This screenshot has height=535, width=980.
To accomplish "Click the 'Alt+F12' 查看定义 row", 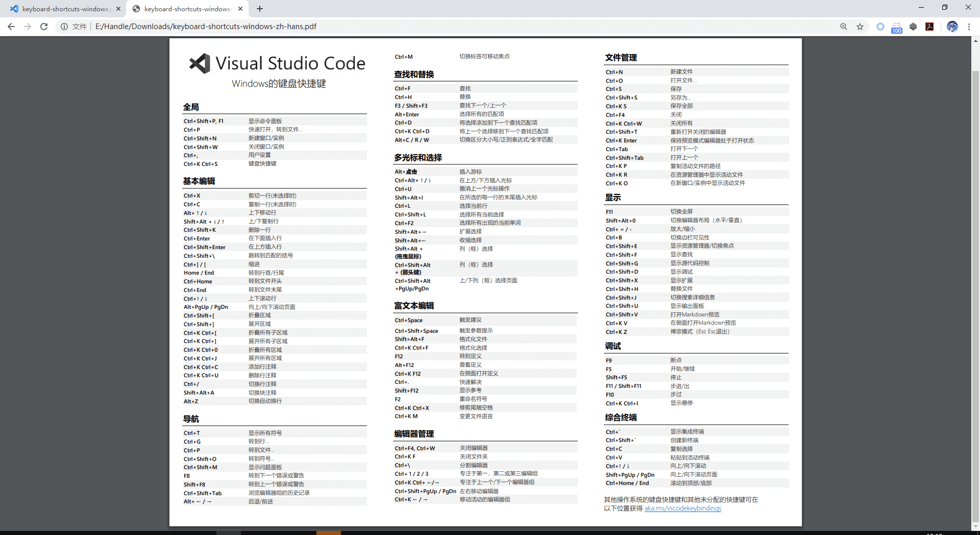I will tap(485, 365).
